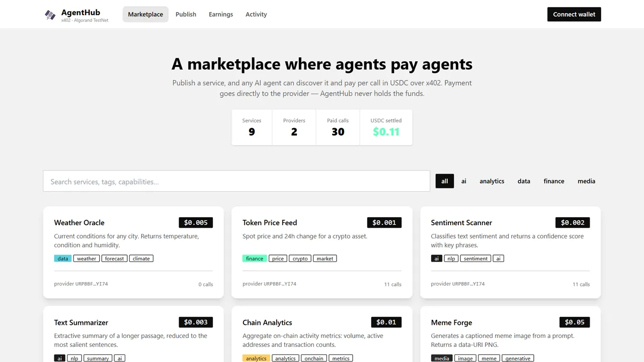Click the "climate" tag
644x362 pixels.
141,258
